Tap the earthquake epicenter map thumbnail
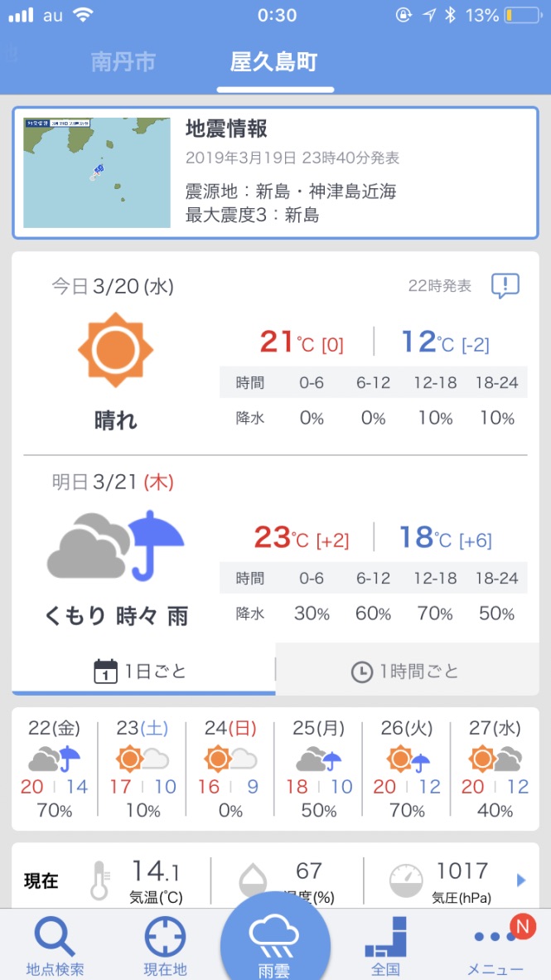 97,173
